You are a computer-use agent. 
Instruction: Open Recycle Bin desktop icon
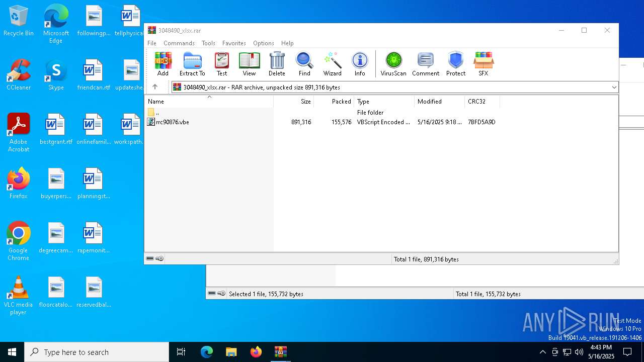click(x=19, y=21)
